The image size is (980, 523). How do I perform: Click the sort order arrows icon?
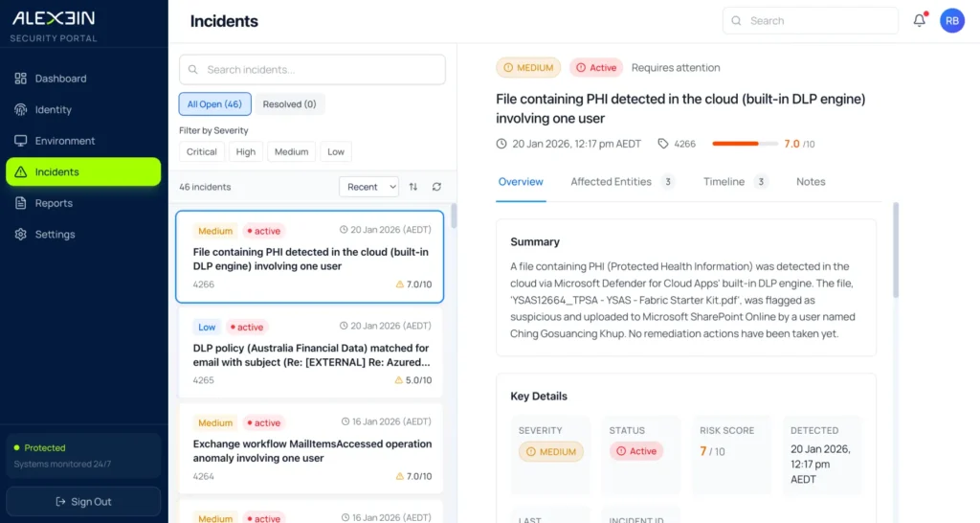(413, 187)
